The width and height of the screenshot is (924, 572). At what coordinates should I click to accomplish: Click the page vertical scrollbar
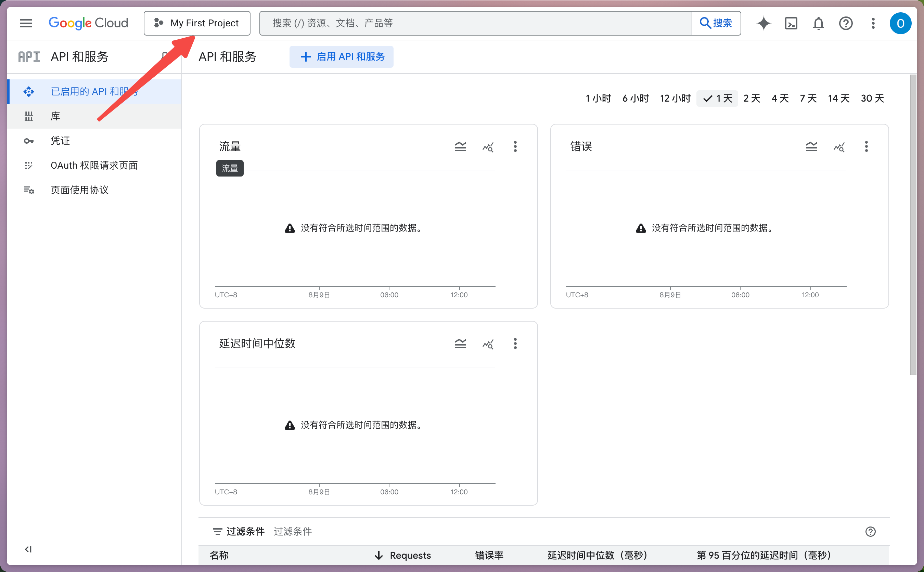pyautogui.click(x=913, y=225)
